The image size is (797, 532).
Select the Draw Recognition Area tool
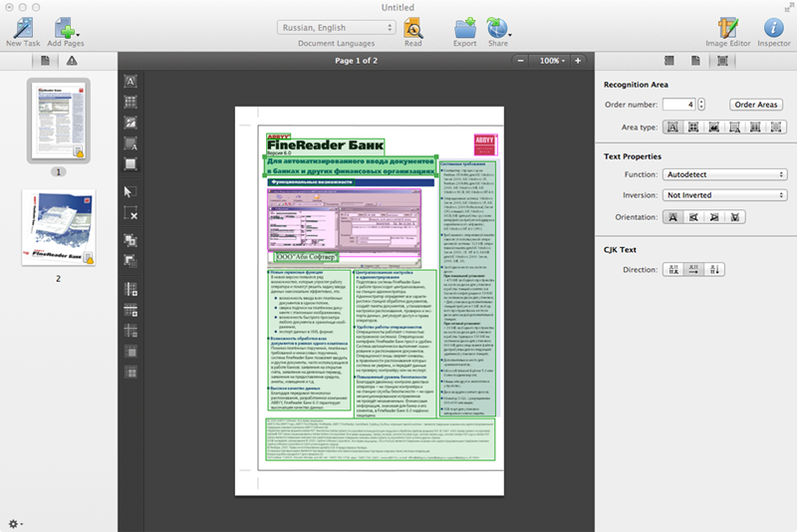[x=131, y=164]
